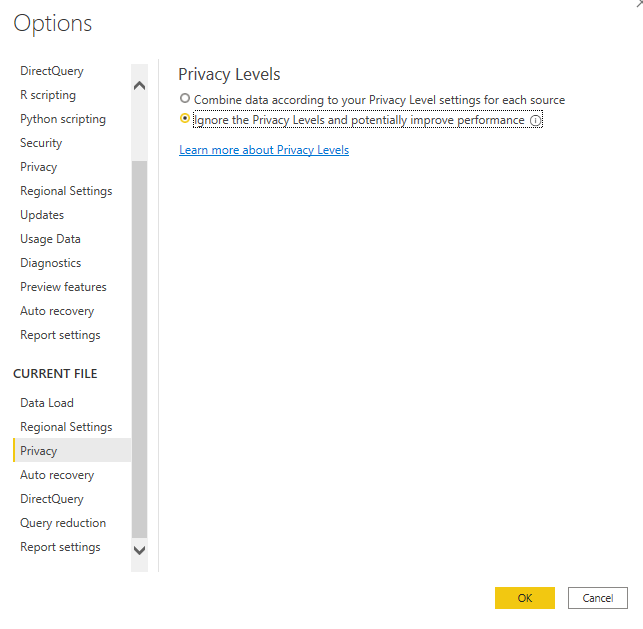
Task: Select Security in the options list
Action: point(41,143)
